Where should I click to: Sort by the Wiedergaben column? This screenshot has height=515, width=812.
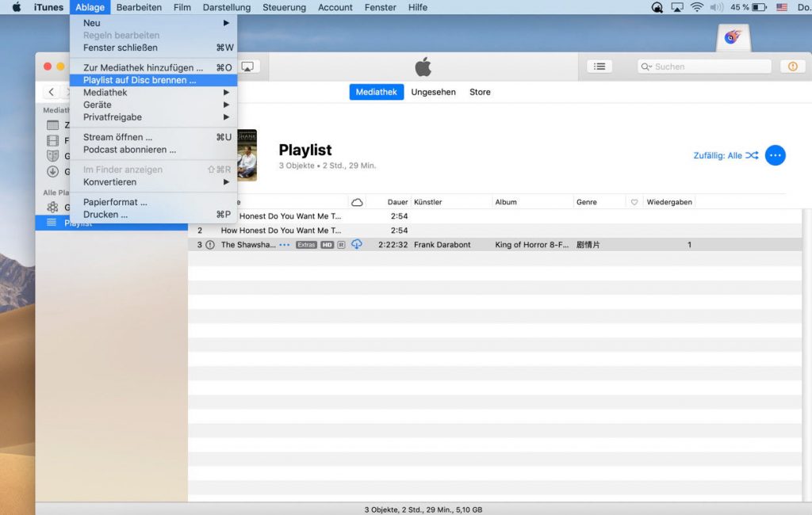(x=669, y=202)
